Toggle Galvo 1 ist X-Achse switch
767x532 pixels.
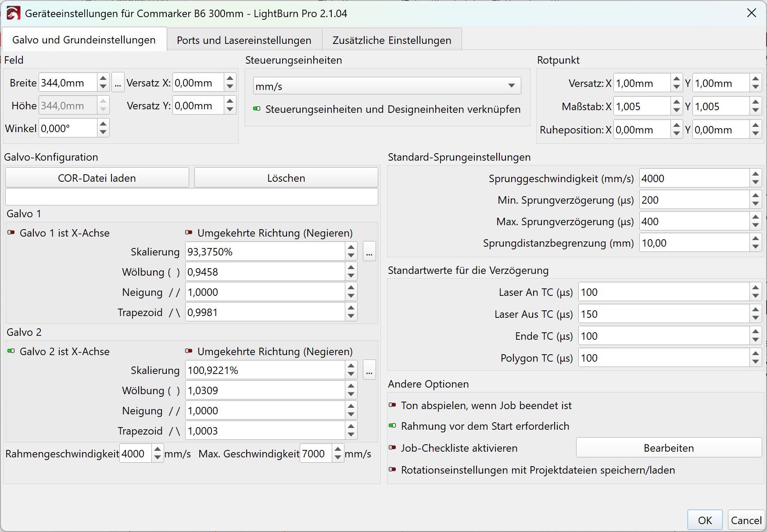(x=11, y=233)
